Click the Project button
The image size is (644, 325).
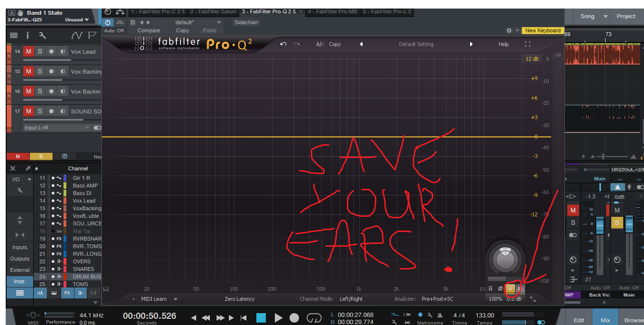[626, 16]
